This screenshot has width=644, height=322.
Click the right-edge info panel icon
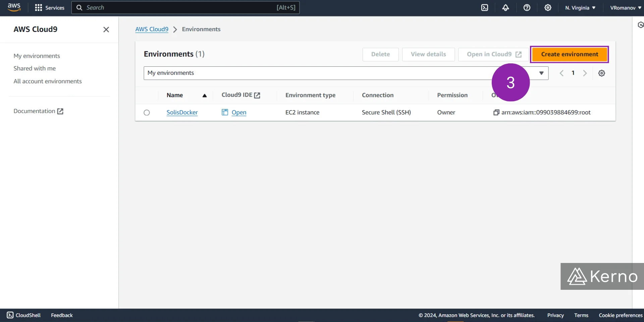640,25
